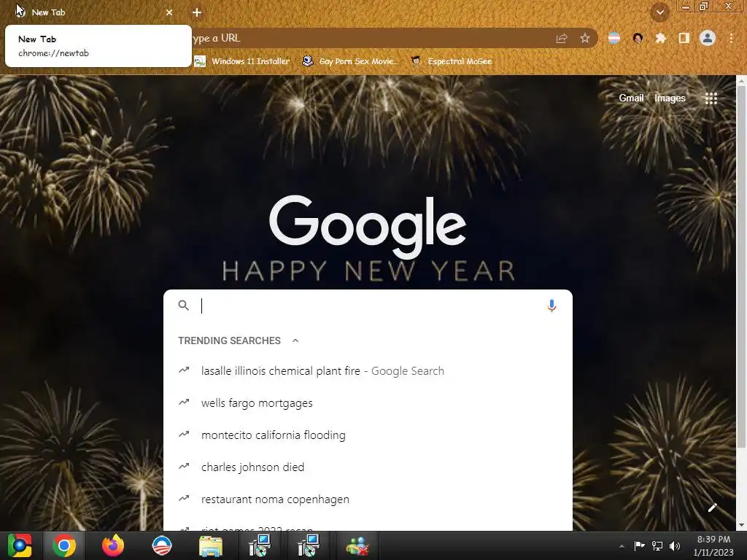Image resolution: width=747 pixels, height=560 pixels.
Task: Click the avatar extension icon in toolbar
Action: point(638,38)
